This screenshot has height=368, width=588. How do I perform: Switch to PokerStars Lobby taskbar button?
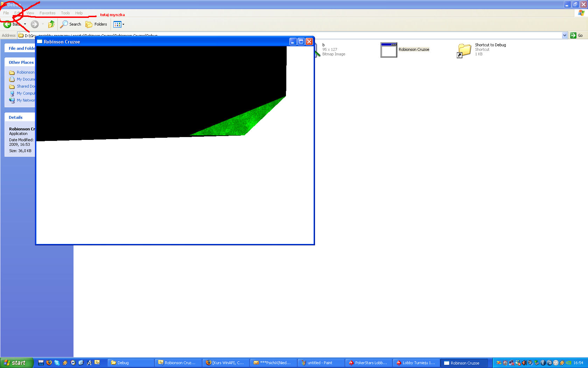(368, 363)
